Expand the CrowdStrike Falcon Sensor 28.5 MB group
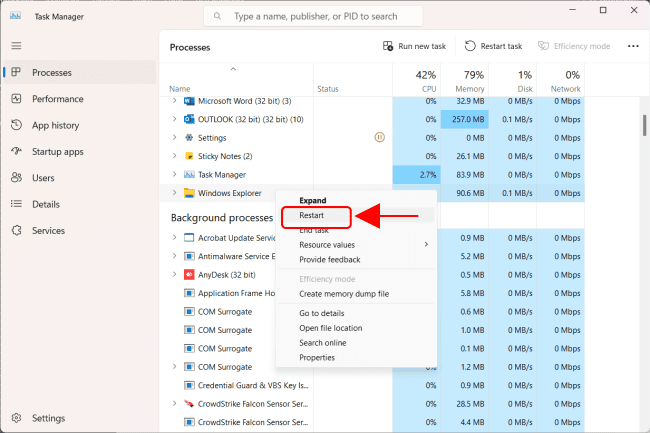 175,403
